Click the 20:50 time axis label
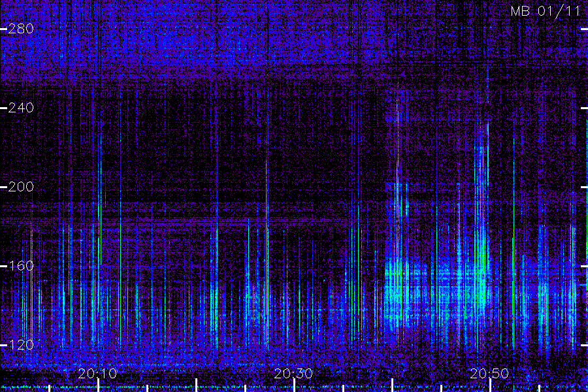The image size is (588, 392). coord(490,373)
